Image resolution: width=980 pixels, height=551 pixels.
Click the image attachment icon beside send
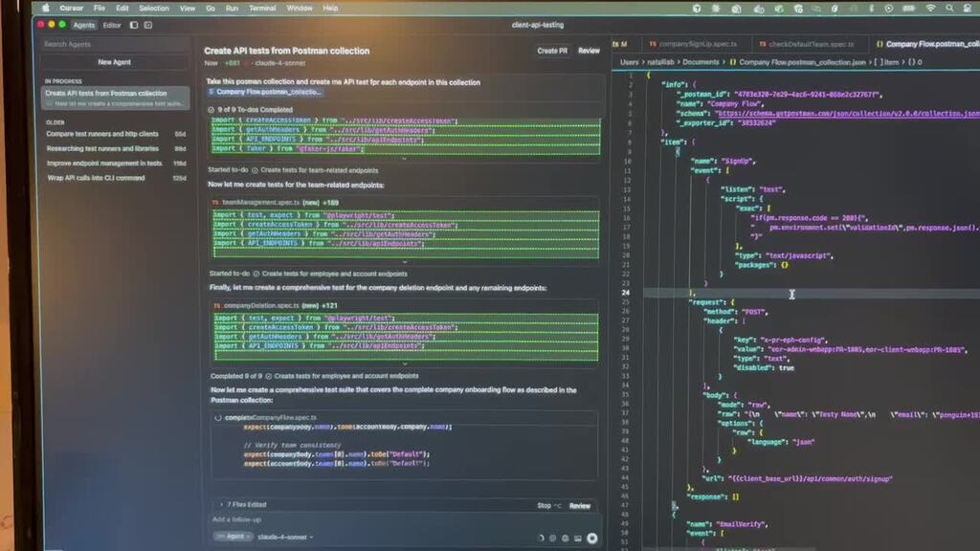pyautogui.click(x=577, y=539)
